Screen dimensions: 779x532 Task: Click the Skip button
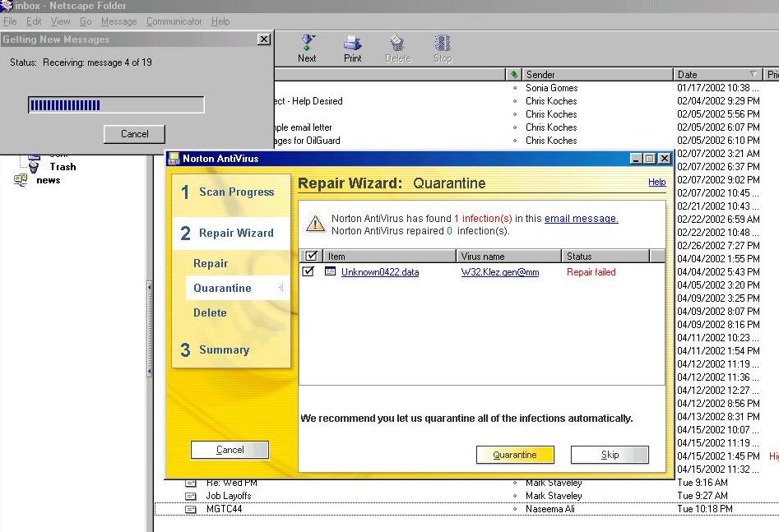coord(610,455)
